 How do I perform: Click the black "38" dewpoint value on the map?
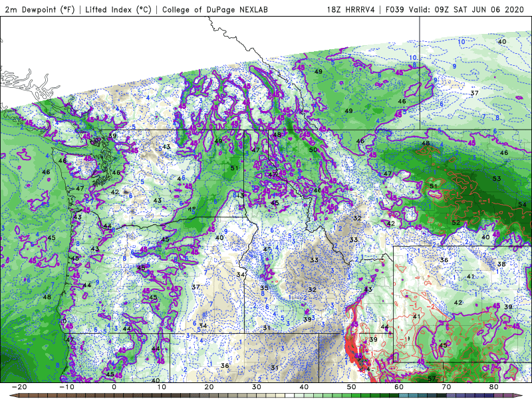501,264
